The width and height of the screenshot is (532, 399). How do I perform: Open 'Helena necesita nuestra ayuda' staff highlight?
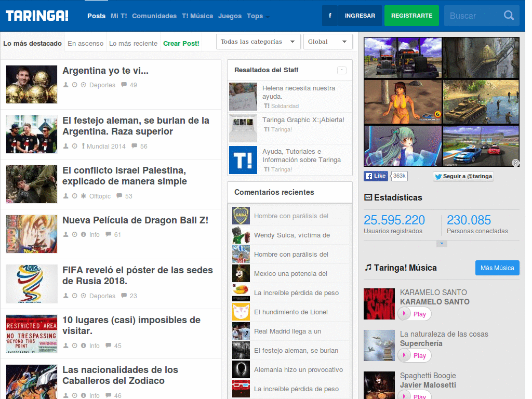299,92
